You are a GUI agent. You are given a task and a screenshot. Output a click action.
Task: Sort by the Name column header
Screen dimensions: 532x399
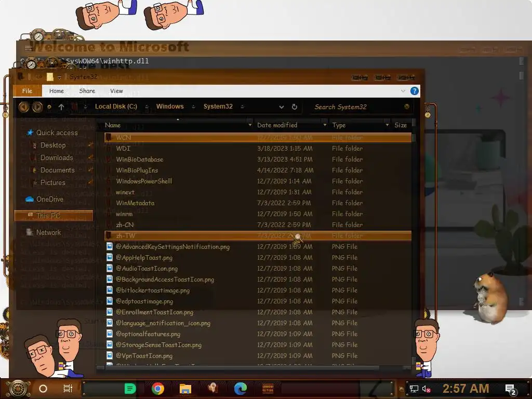(x=113, y=125)
